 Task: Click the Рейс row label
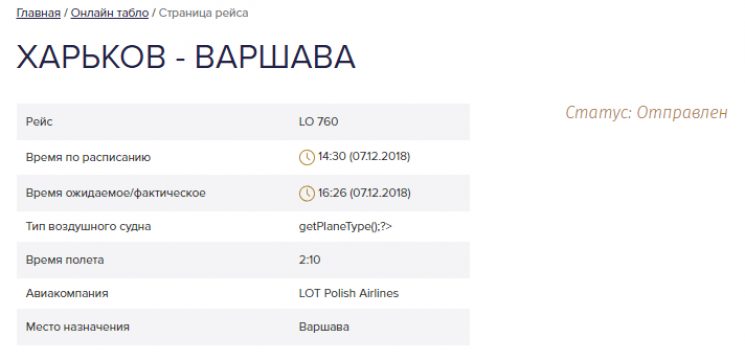(39, 122)
